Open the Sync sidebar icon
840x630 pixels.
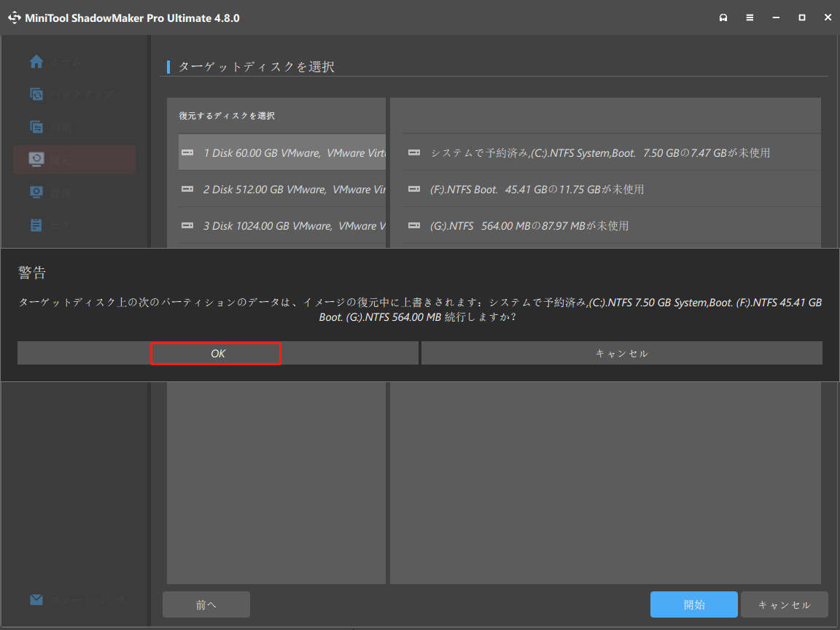coord(36,127)
